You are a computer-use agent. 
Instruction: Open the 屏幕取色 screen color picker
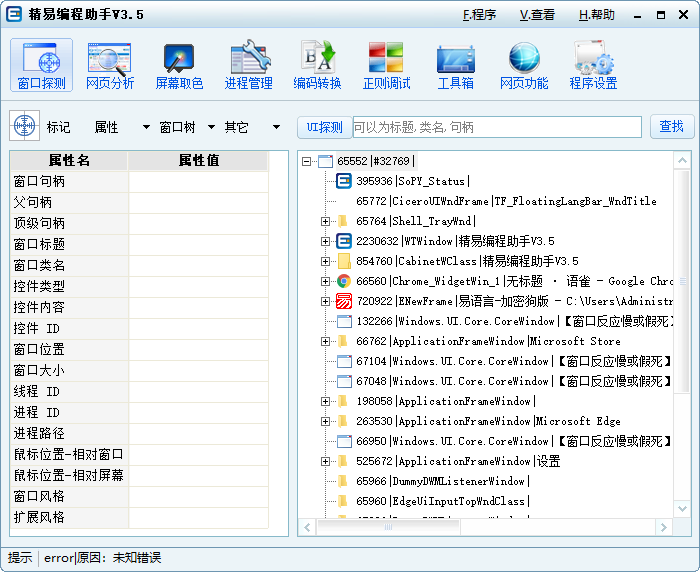pyautogui.click(x=179, y=65)
